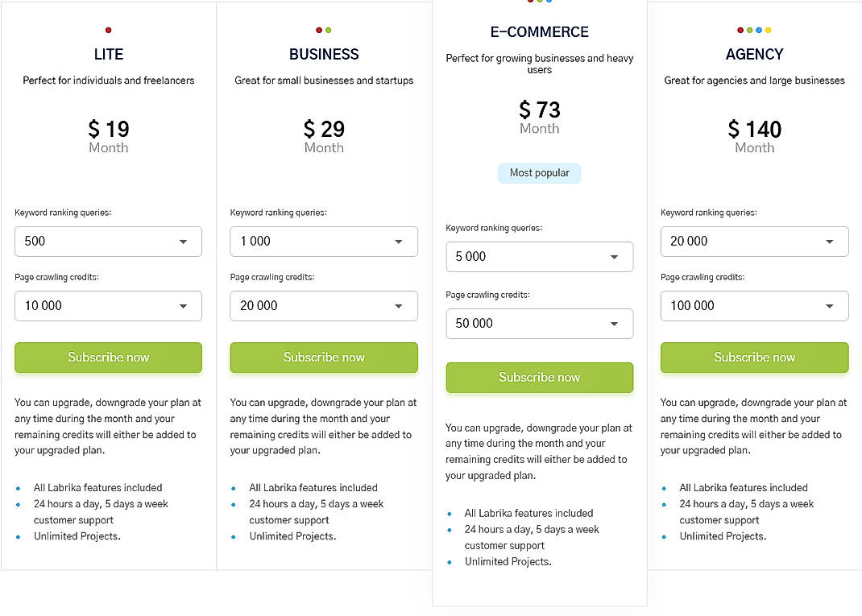Select the BUSINESS plan title
The image size is (862, 616).
(x=324, y=54)
